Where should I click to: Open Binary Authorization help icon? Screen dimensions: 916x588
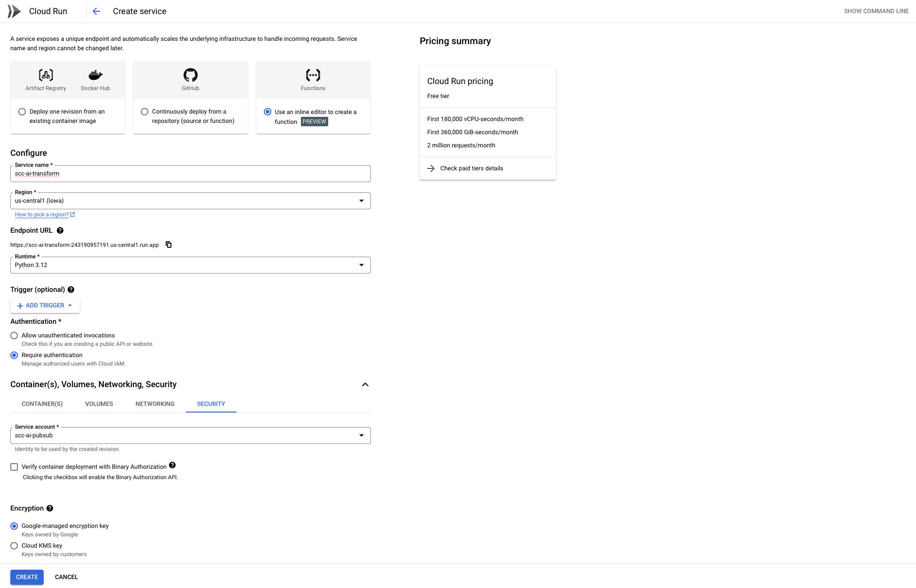tap(172, 466)
